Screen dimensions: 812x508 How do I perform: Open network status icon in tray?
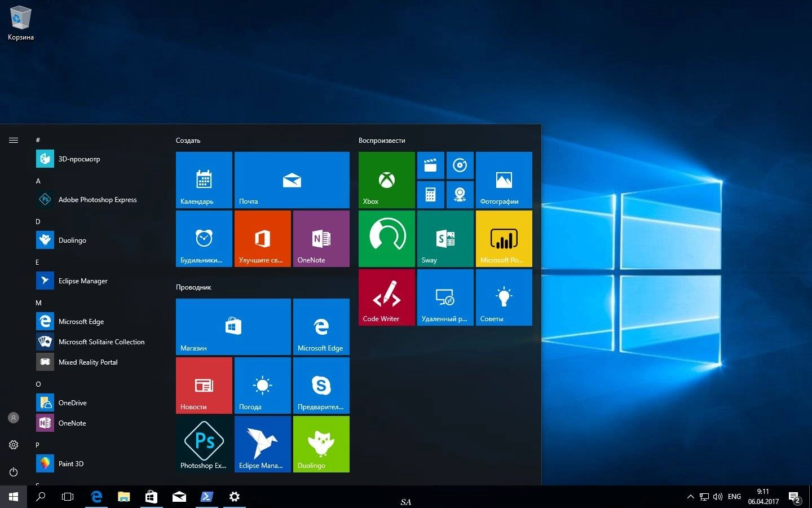(704, 497)
